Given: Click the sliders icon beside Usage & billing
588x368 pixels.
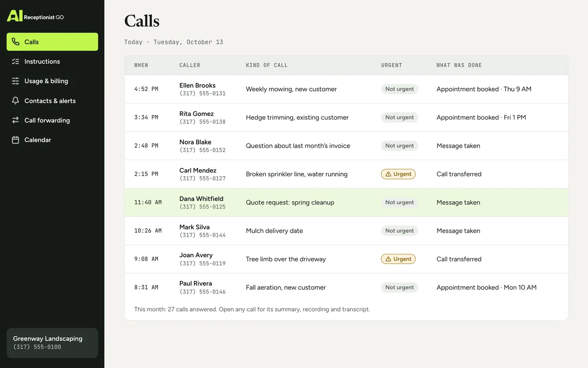Looking at the screenshot, I should (x=16, y=81).
